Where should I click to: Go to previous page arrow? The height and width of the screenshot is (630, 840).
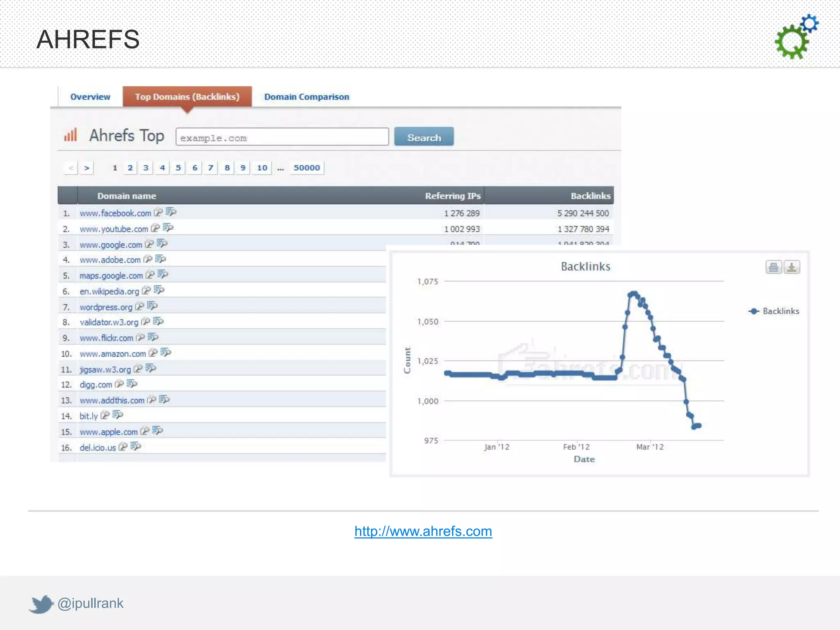[x=71, y=168]
